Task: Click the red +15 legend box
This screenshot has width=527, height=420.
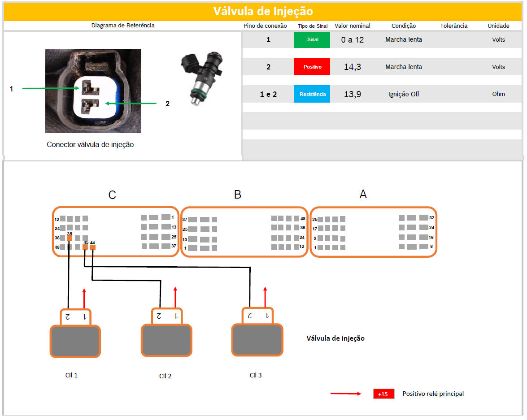Action: click(x=383, y=394)
